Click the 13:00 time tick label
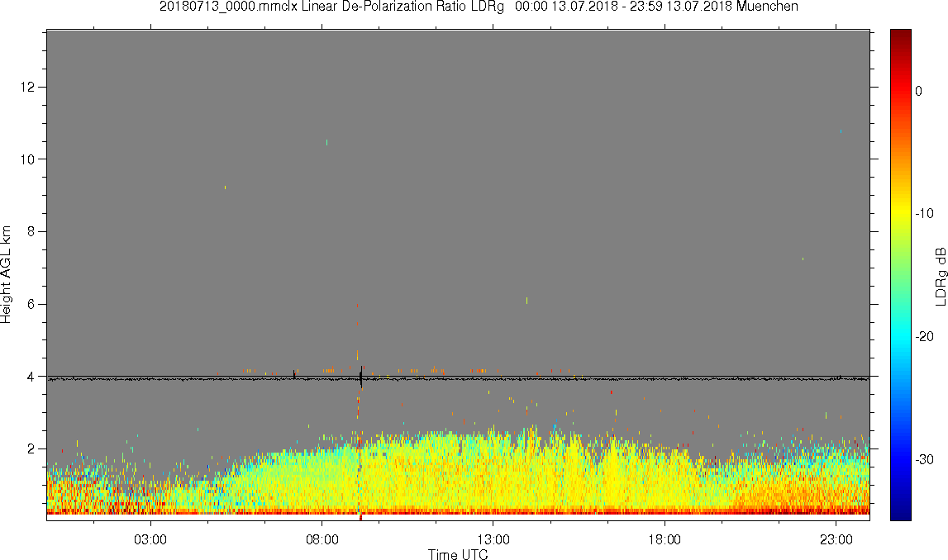 493,539
